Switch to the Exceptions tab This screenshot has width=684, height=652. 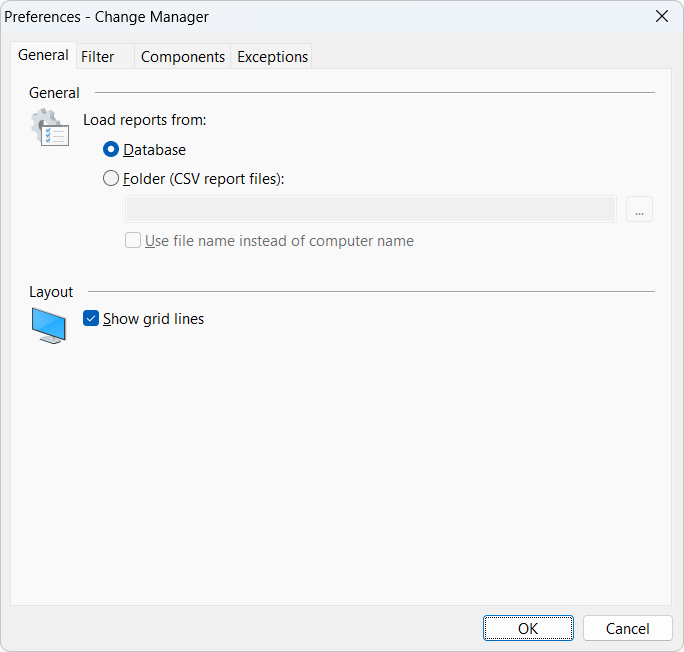click(272, 57)
